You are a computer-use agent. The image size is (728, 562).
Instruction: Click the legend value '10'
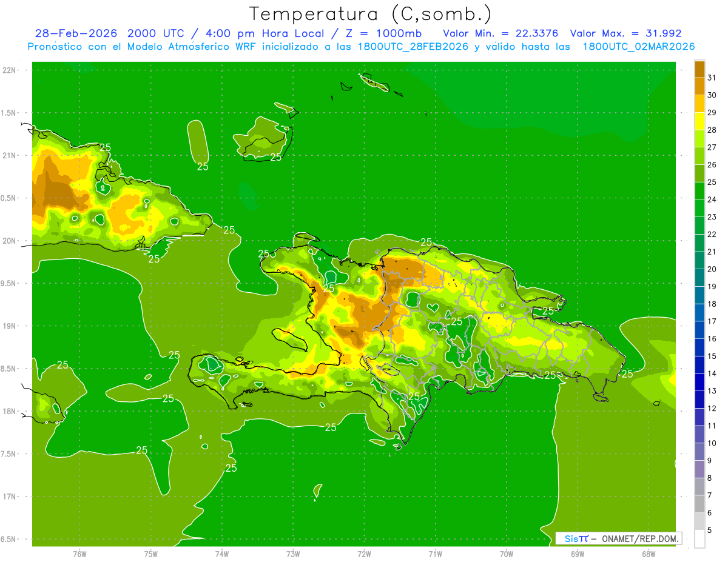click(712, 443)
